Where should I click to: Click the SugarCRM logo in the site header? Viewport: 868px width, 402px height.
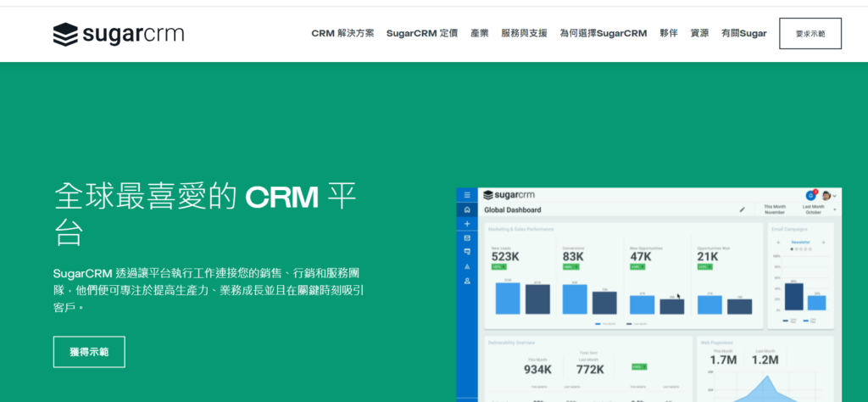119,34
